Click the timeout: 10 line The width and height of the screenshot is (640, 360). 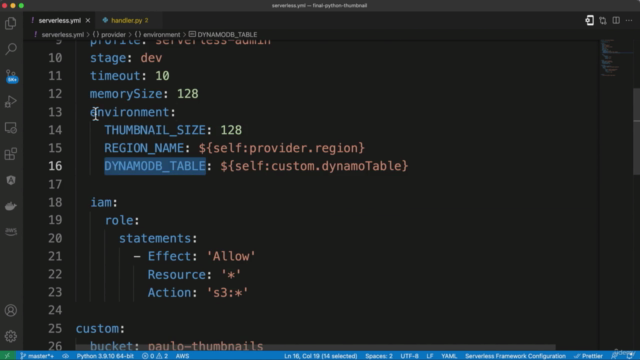coord(130,76)
